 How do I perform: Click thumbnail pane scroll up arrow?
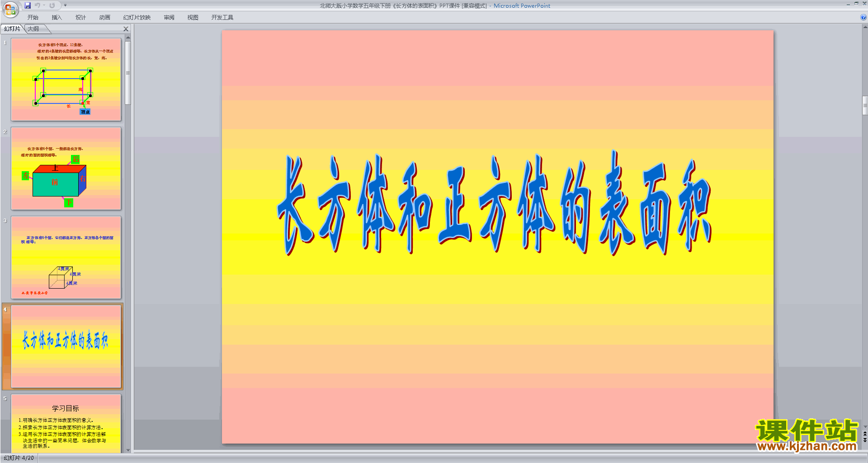click(128, 37)
